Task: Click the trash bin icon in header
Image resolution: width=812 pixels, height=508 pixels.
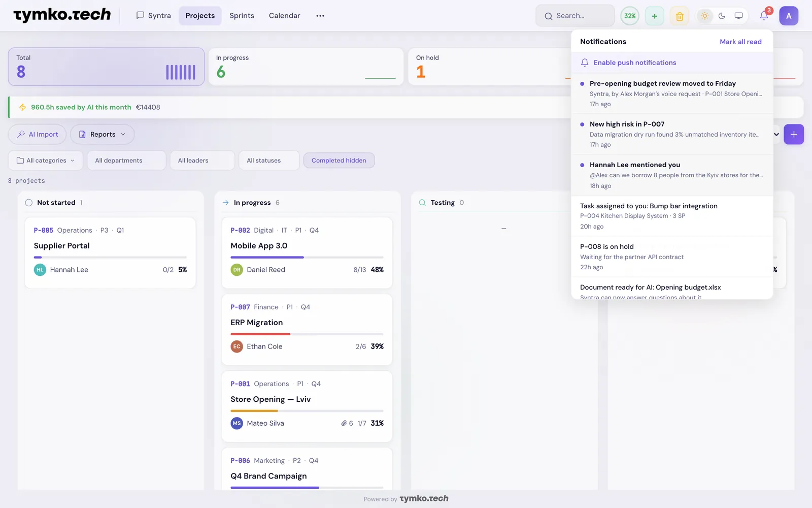Action: (680, 16)
